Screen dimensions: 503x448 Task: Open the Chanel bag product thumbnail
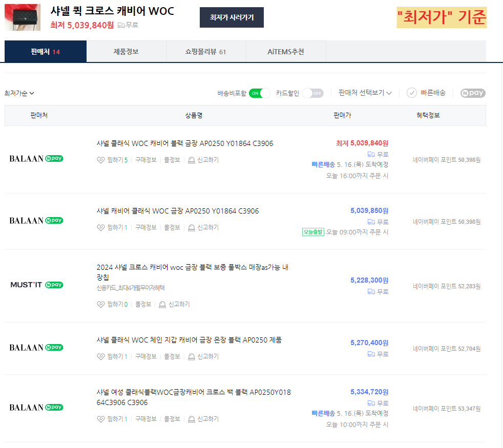pos(23,17)
